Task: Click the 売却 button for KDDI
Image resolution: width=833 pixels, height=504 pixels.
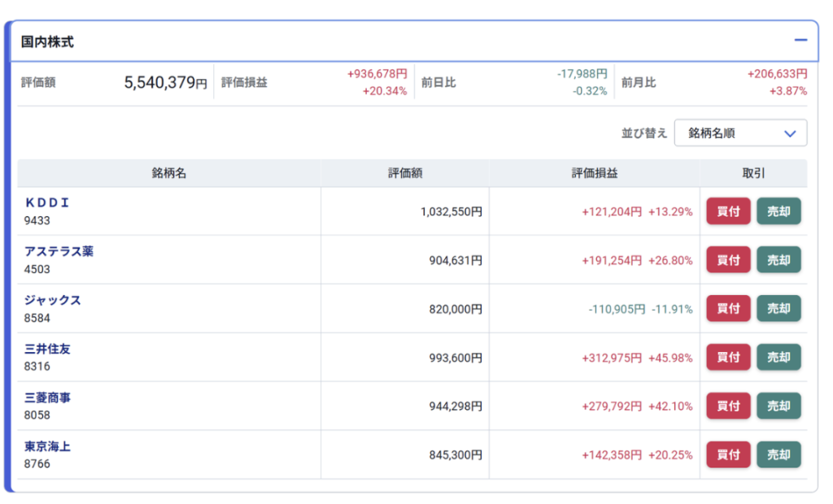Action: (778, 211)
